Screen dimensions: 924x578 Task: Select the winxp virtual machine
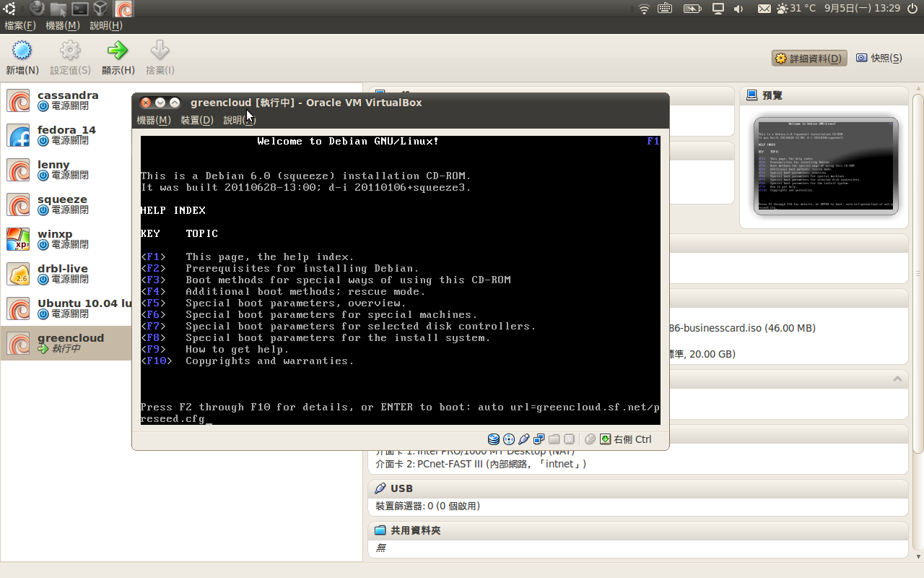(x=67, y=239)
